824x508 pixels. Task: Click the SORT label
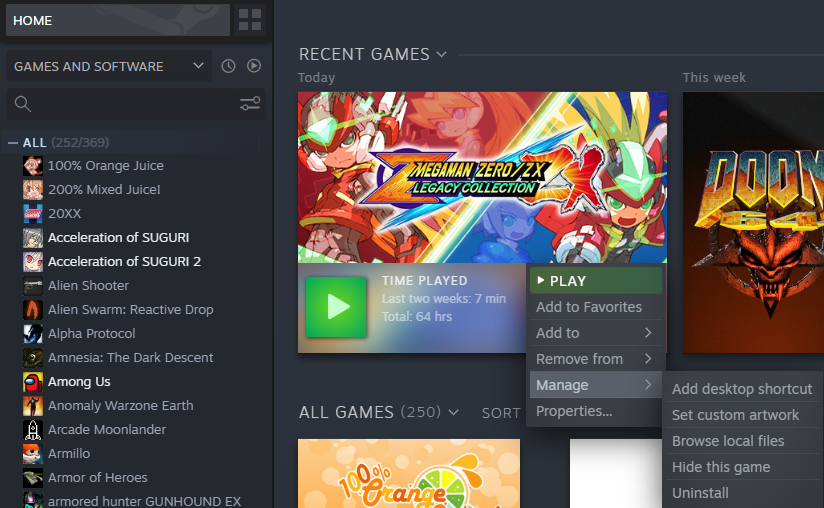point(501,413)
